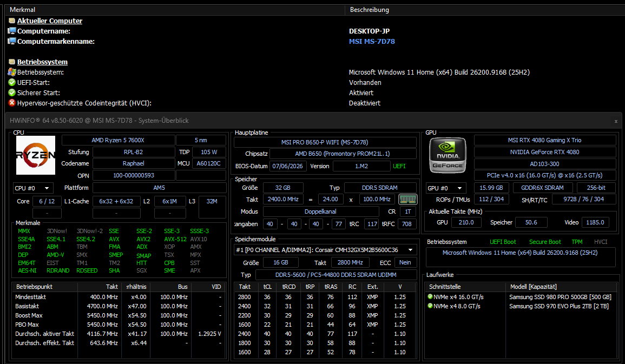625x364 pixels.
Task: Click the DDR5 SDRAM type field
Action: [x=380, y=188]
